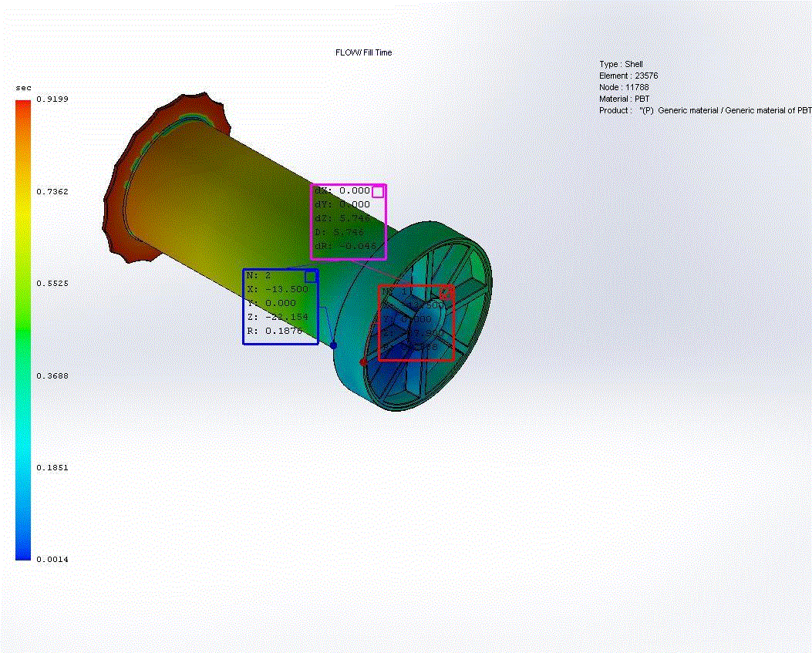Click the Type : Shell info line
Image resolution: width=812 pixels, height=653 pixels.
pos(621,64)
